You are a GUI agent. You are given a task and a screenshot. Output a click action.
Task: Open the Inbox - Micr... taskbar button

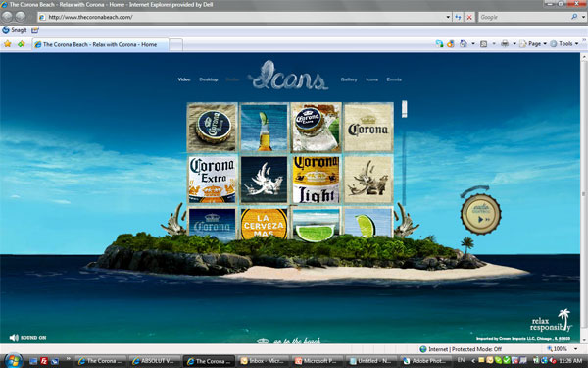coord(265,361)
